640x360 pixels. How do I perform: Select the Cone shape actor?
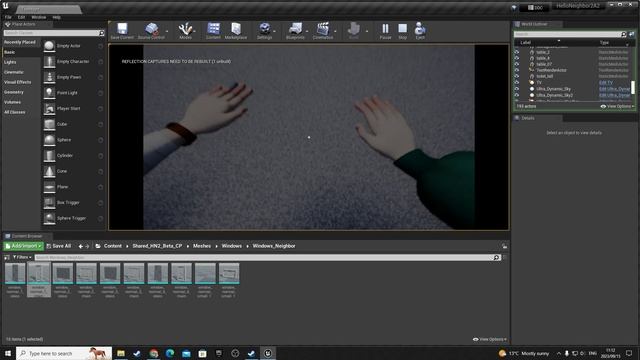pyautogui.click(x=73, y=171)
